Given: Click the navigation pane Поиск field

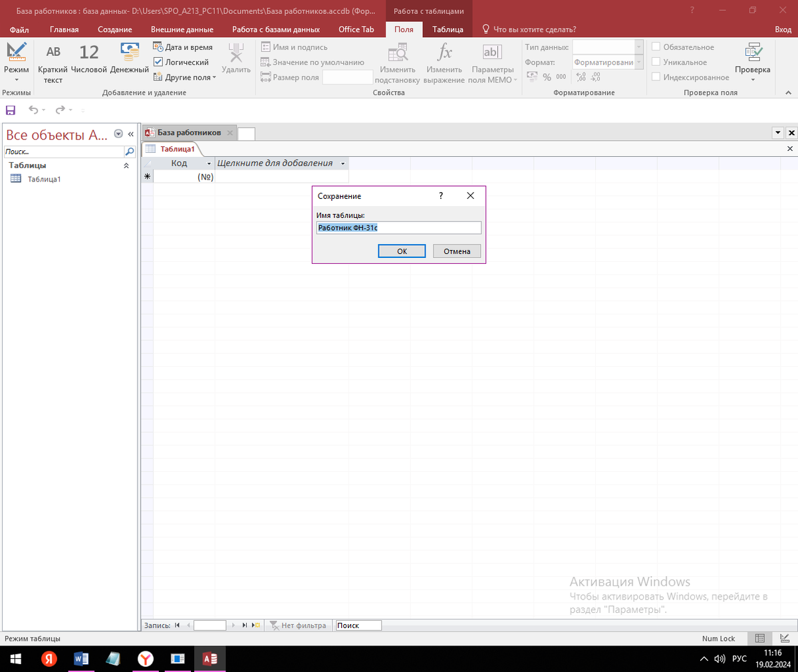Looking at the screenshot, I should click(64, 152).
